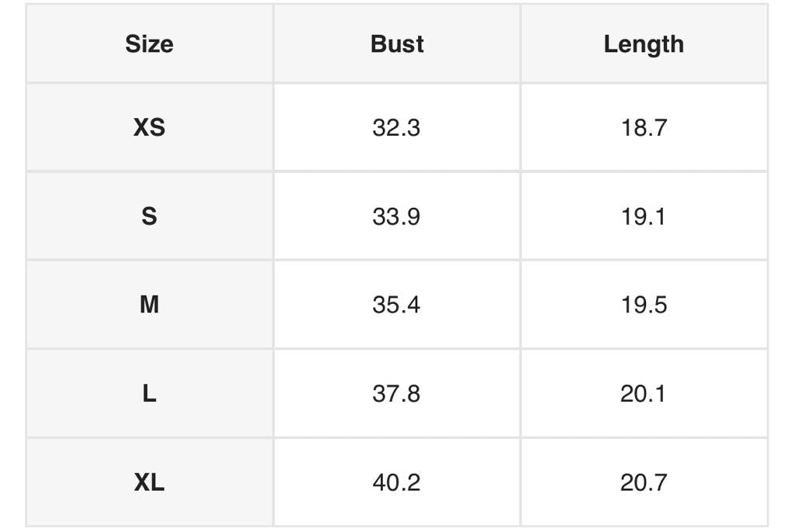
Task: Pick the XS length value 18.7
Action: coord(644,127)
